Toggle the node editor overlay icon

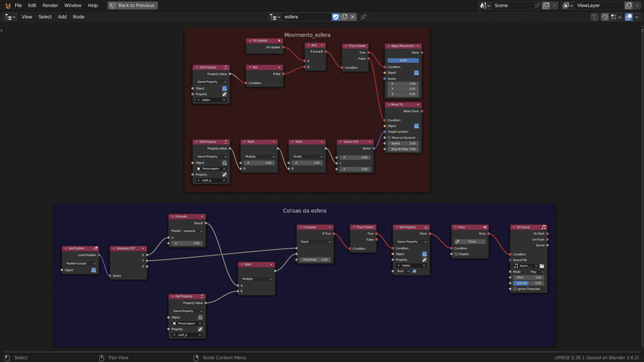pos(628,17)
